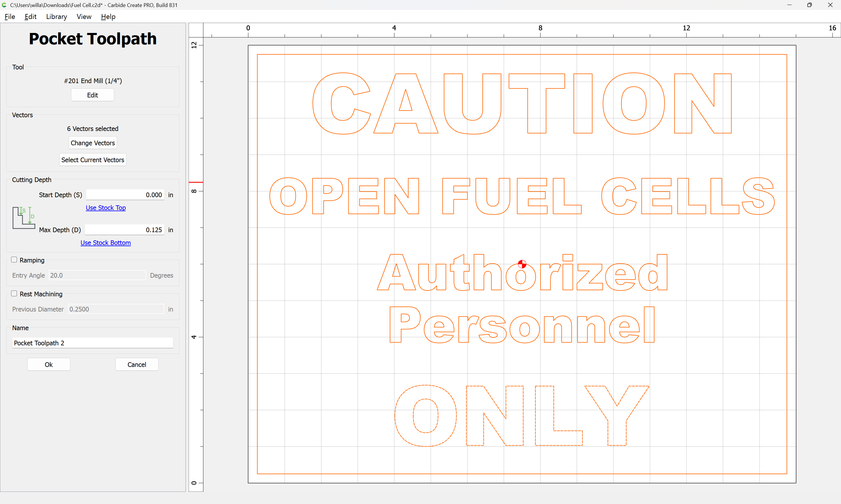This screenshot has height=504, width=841.
Task: Click the cutting depth diagram icon
Action: (23, 217)
